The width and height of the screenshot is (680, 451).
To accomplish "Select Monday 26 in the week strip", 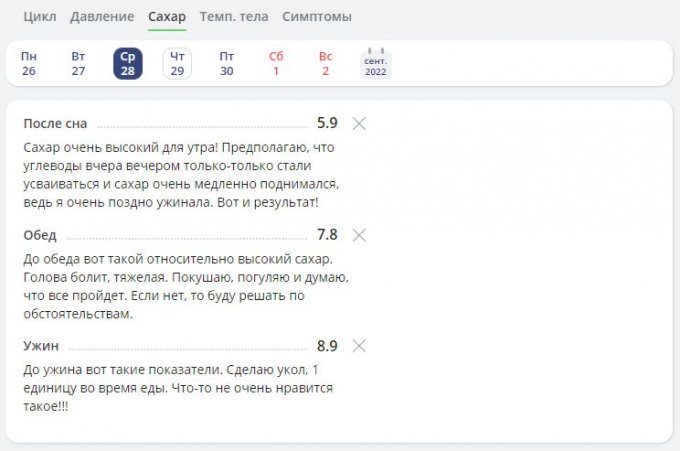I will [29, 64].
